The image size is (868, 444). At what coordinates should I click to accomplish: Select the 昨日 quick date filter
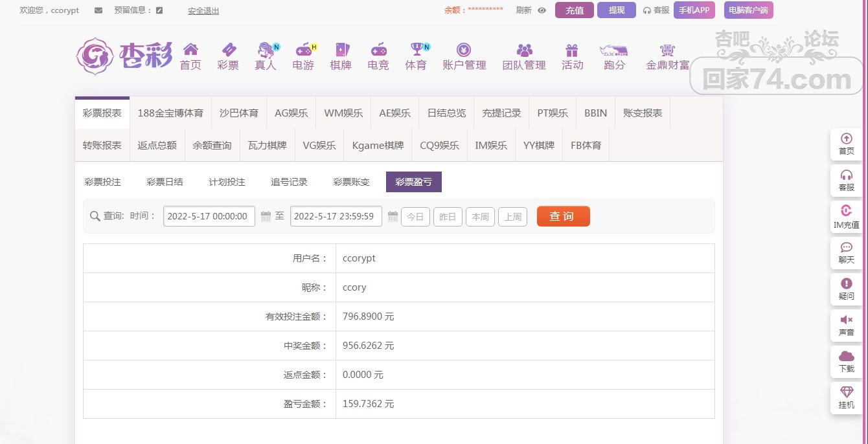pos(448,217)
